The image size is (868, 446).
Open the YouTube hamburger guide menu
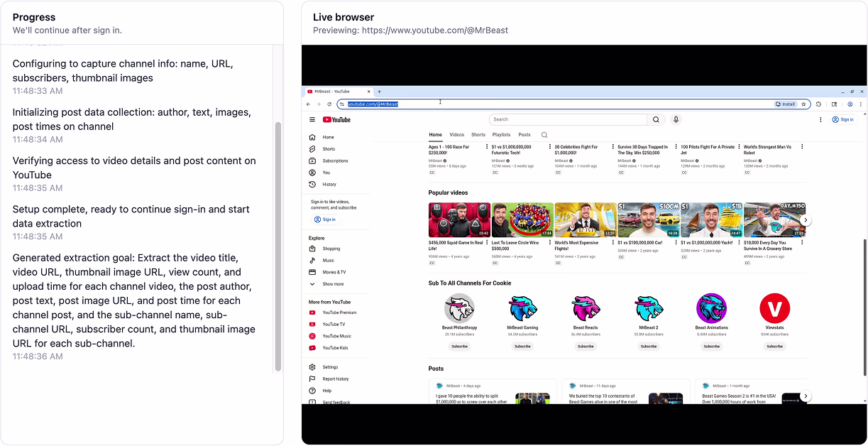[x=312, y=120]
